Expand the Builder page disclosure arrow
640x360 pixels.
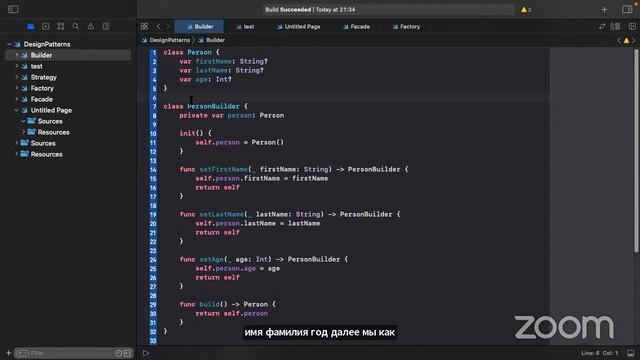[17, 55]
